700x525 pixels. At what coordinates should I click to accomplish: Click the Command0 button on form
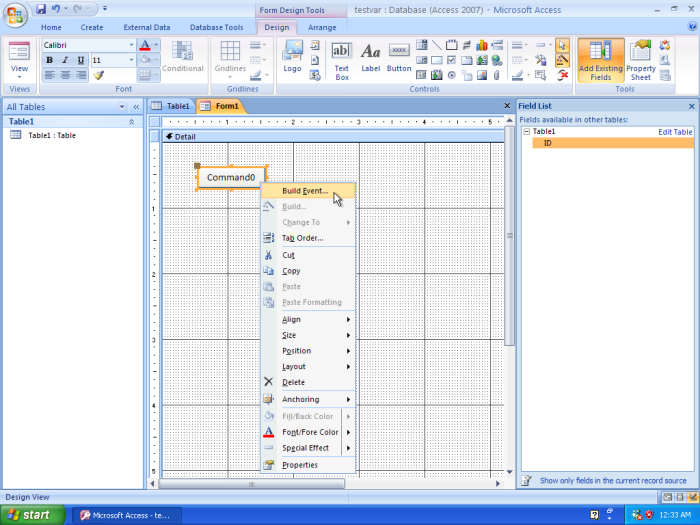(x=231, y=177)
